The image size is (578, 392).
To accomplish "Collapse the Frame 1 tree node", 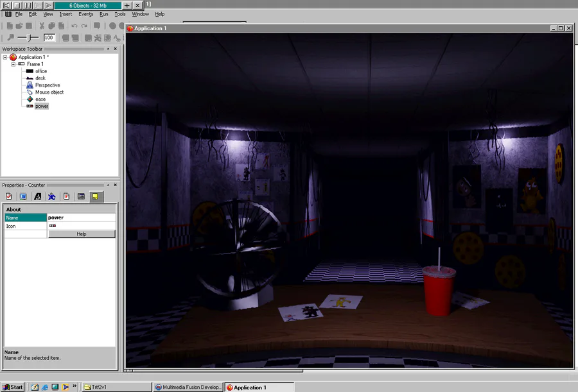I will [x=13, y=64].
